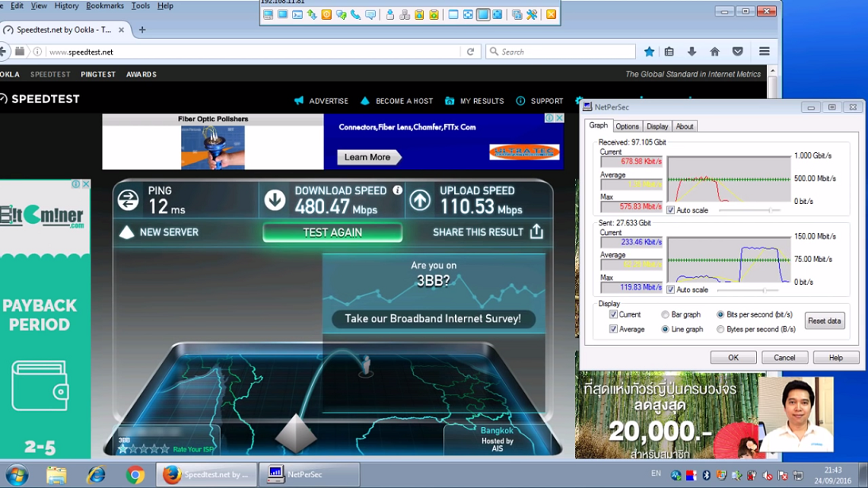Select the Bar graph radio button

pos(665,314)
